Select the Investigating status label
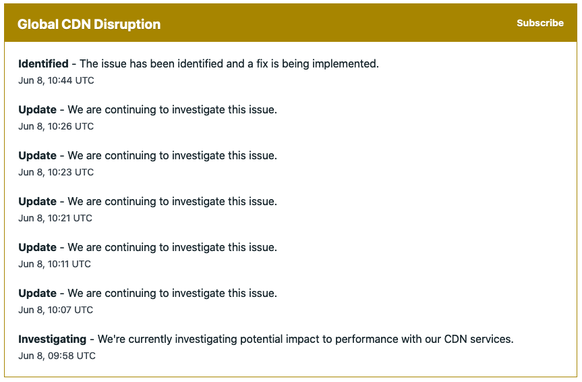This screenshot has height=382, width=582. (x=52, y=339)
